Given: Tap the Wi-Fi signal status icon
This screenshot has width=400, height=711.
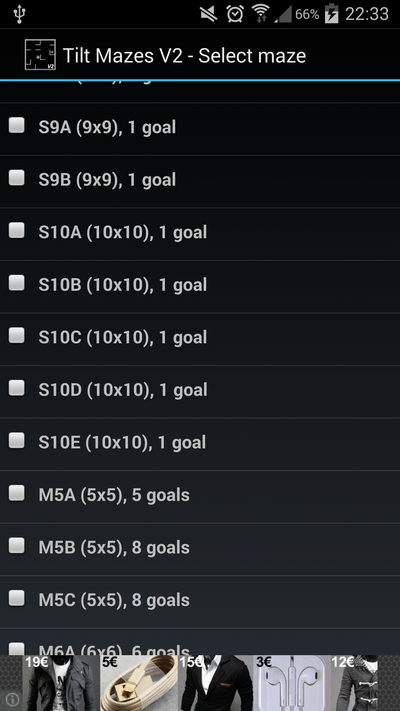Looking at the screenshot, I should [x=261, y=14].
